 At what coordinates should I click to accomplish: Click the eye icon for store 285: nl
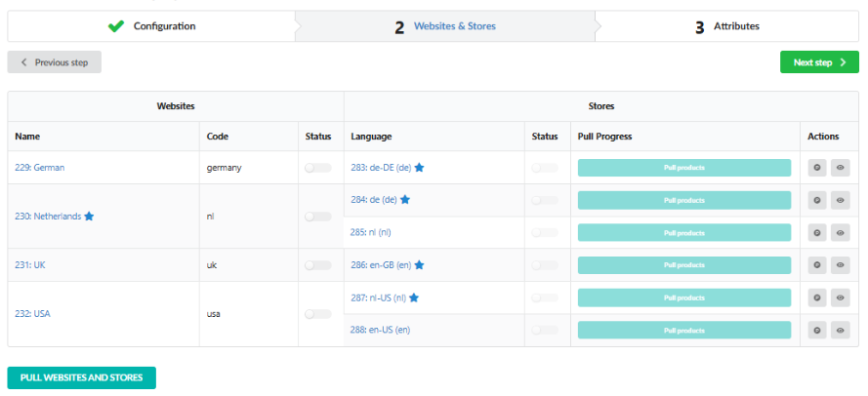coord(840,233)
